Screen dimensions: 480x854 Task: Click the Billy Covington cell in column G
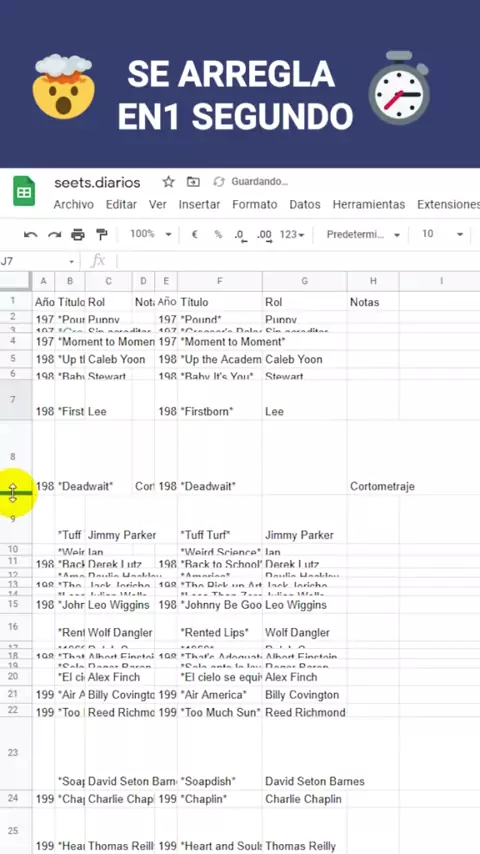click(x=305, y=694)
